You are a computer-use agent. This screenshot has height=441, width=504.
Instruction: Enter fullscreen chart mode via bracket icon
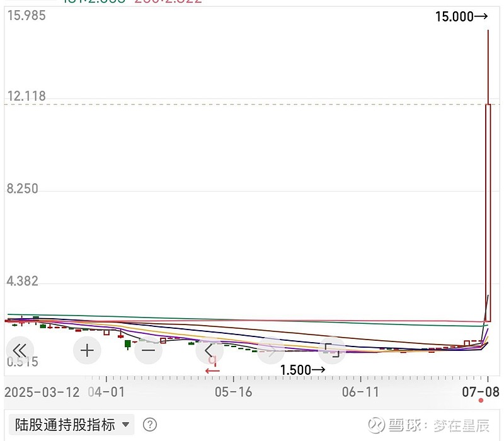point(332,350)
